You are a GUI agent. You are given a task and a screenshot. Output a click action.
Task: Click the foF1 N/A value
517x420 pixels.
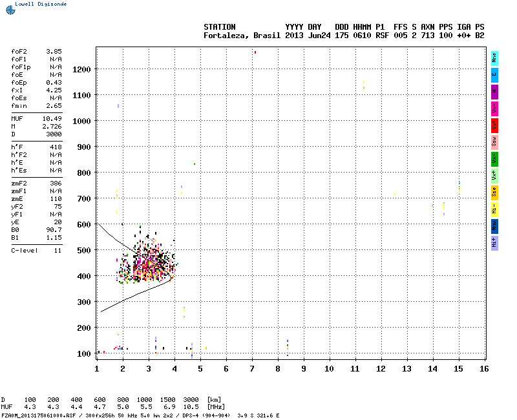[x=56, y=59]
